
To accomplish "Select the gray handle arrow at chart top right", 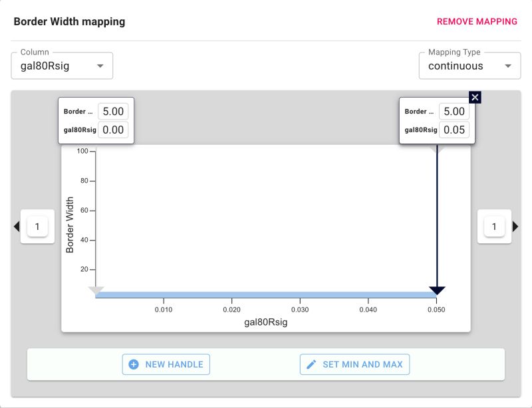I will (x=437, y=150).
